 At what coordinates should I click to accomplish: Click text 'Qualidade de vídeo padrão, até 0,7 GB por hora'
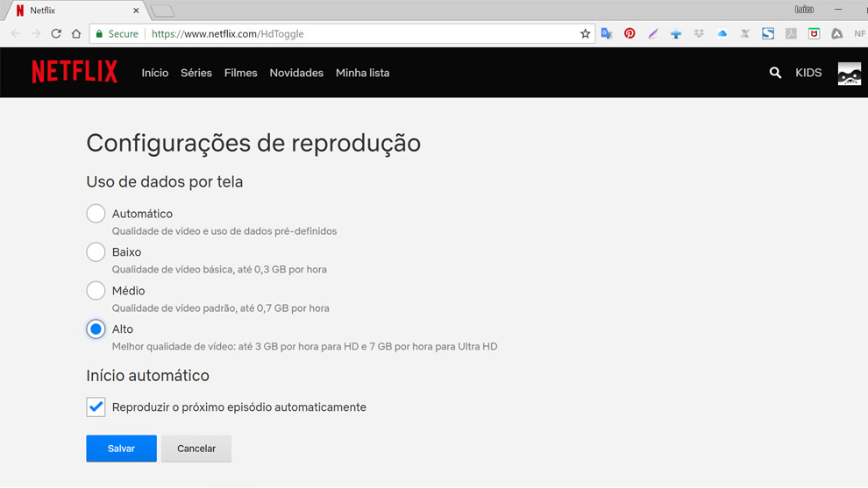(220, 308)
